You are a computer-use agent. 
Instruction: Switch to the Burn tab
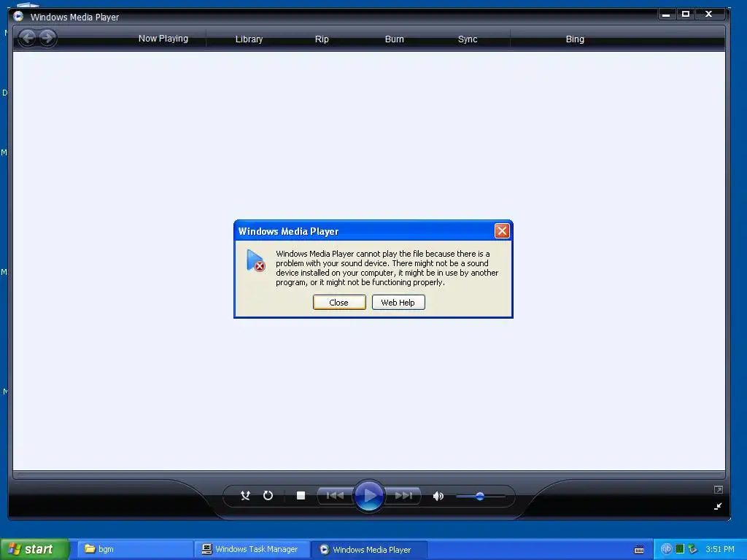click(394, 39)
